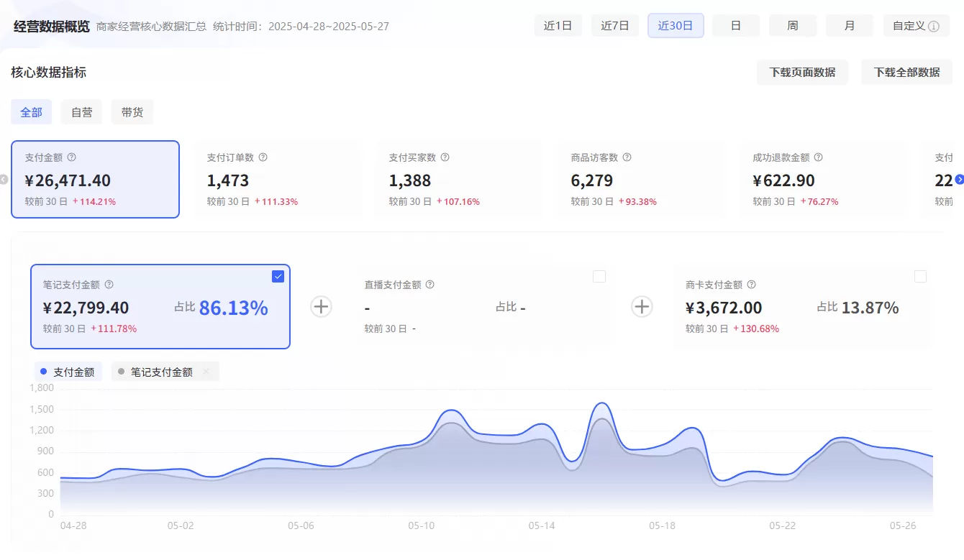Click the 下载页面数据 button
The height and width of the screenshot is (560, 964).
802,72
